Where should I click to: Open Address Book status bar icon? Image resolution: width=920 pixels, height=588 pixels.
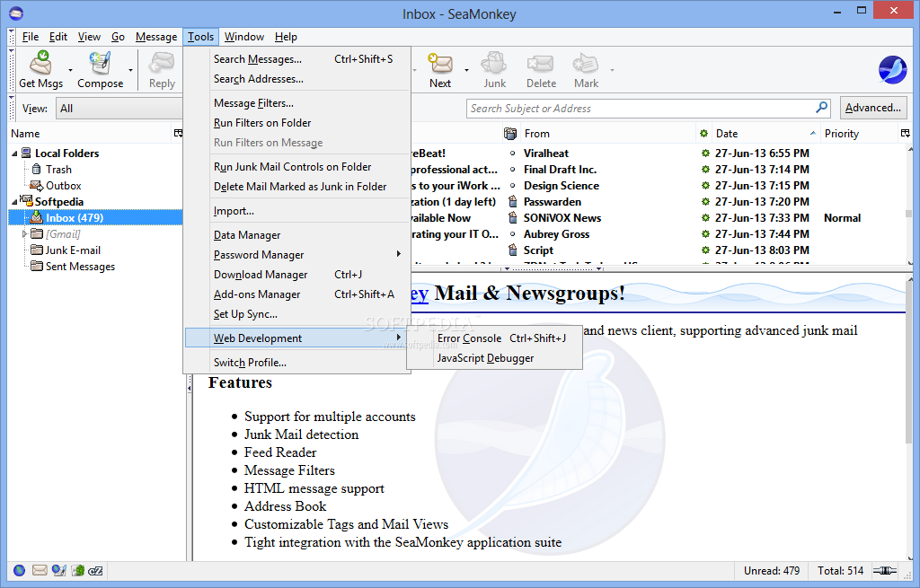tap(77, 570)
